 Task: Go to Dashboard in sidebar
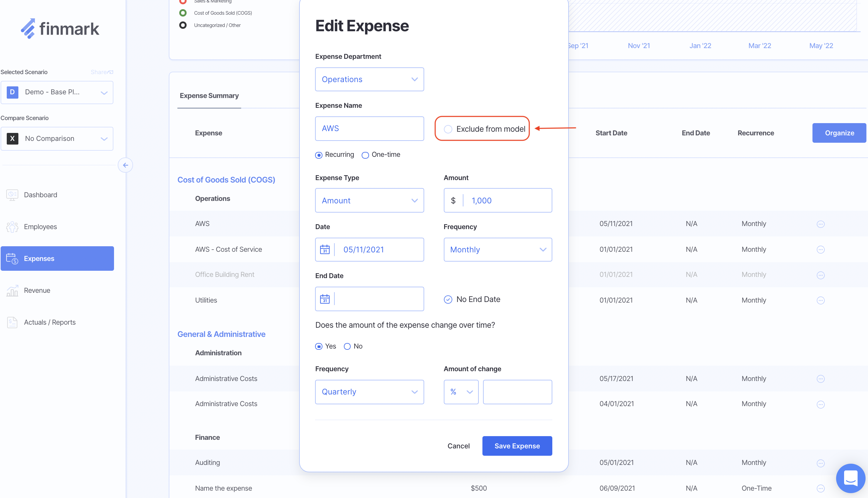click(40, 195)
